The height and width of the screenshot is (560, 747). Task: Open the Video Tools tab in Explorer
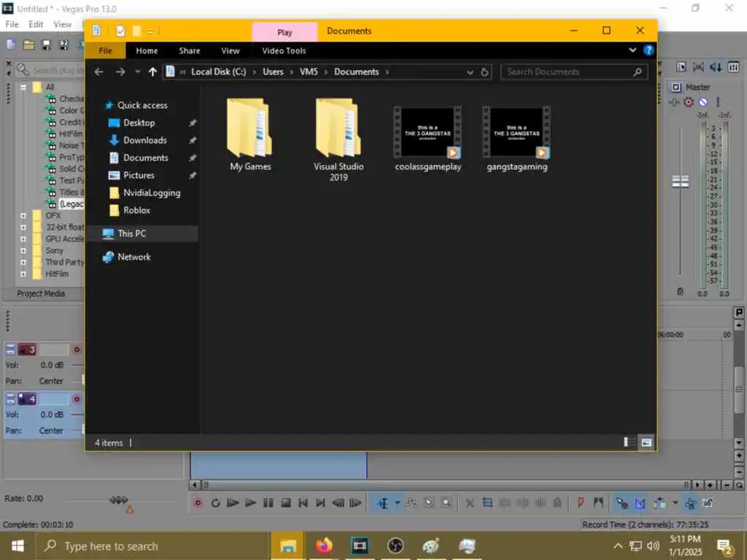[x=284, y=50]
